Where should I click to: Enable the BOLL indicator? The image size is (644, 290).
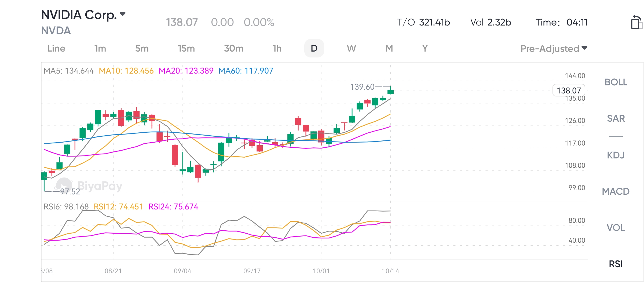(x=616, y=82)
